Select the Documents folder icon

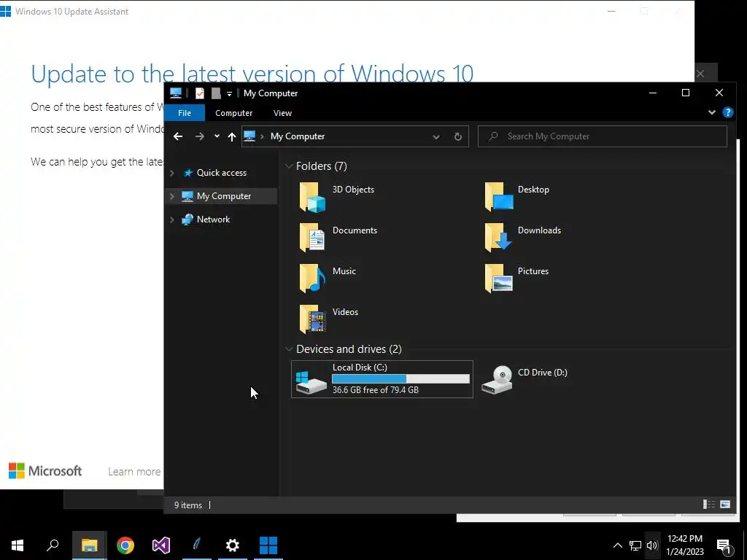[x=312, y=238]
